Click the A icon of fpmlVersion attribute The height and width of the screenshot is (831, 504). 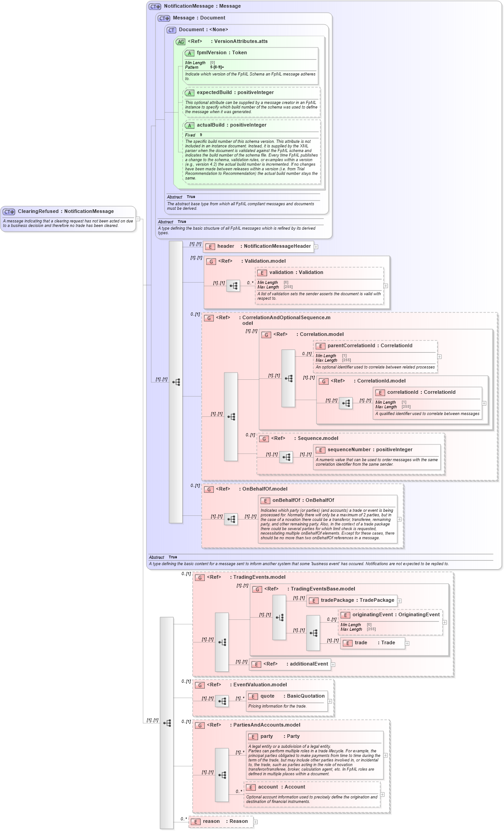click(x=189, y=53)
